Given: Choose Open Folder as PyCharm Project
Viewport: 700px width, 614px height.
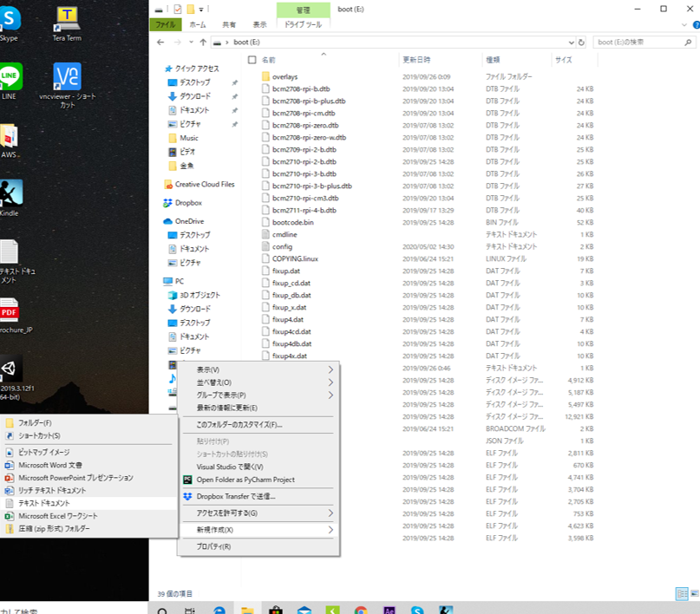Looking at the screenshot, I should (x=254, y=479).
